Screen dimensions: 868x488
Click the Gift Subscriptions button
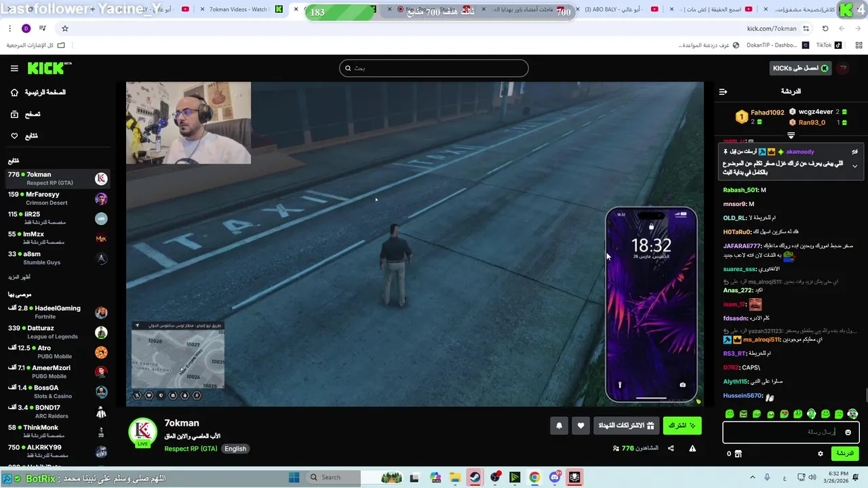(x=626, y=426)
